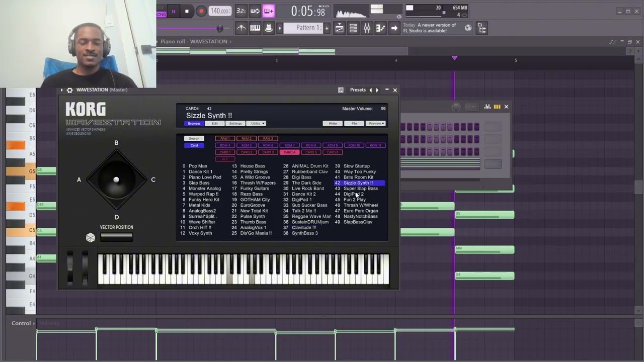Screen dimensions: 644x362
Task: Expand the arrow menu left of WAVESTATION gear
Action: pyautogui.click(x=62, y=90)
